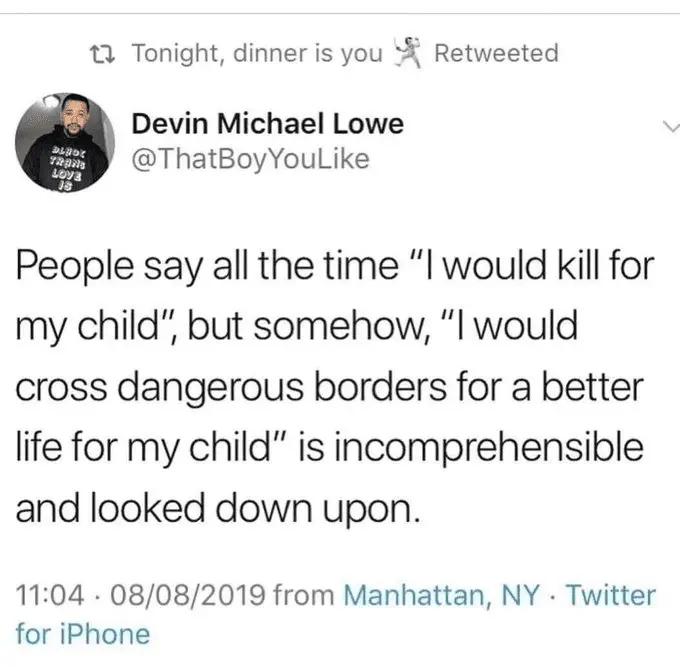Click the dancer emoji beside retweeter name
Screen dimensions: 680x668
403,53
